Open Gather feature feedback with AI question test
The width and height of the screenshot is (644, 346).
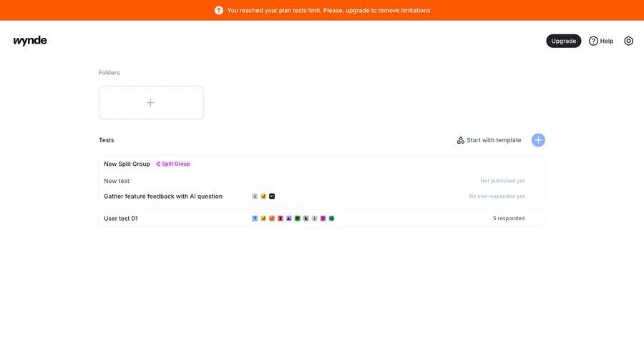163,196
